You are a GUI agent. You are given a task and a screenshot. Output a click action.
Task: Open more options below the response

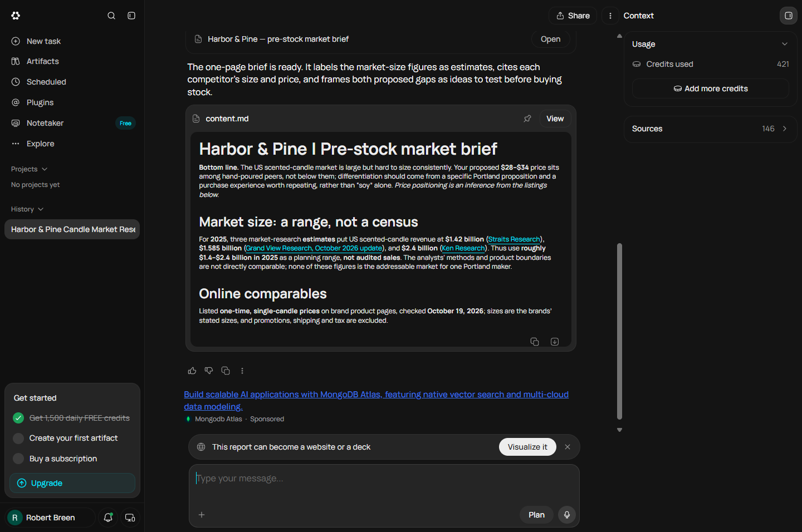[x=242, y=371]
